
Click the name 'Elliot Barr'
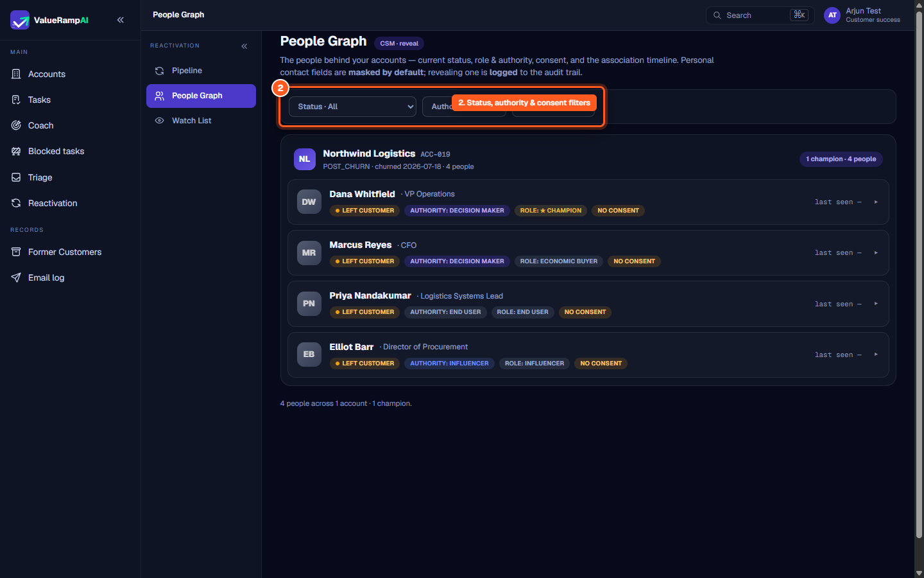(352, 347)
